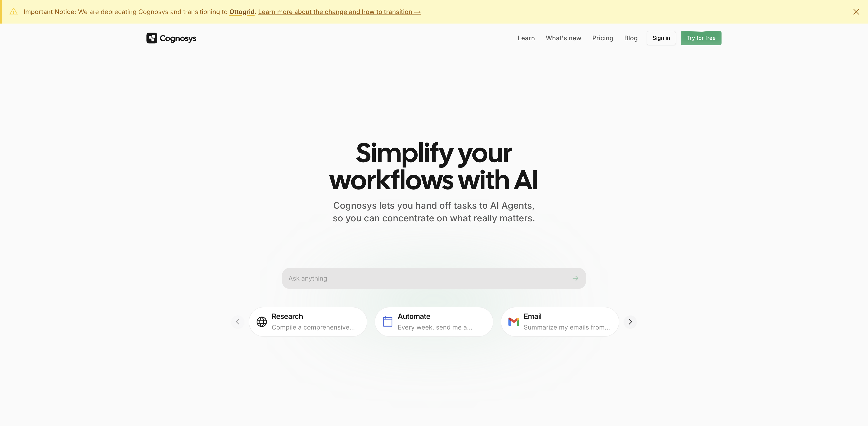This screenshot has height=426, width=868.
Task: Click the Blog navigation link
Action: (630, 38)
